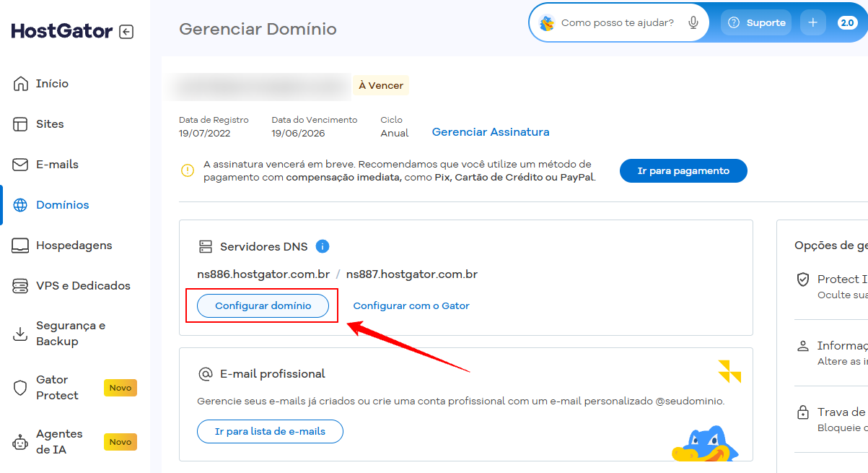
Task: Click the 2.0 version badge
Action: (x=847, y=22)
